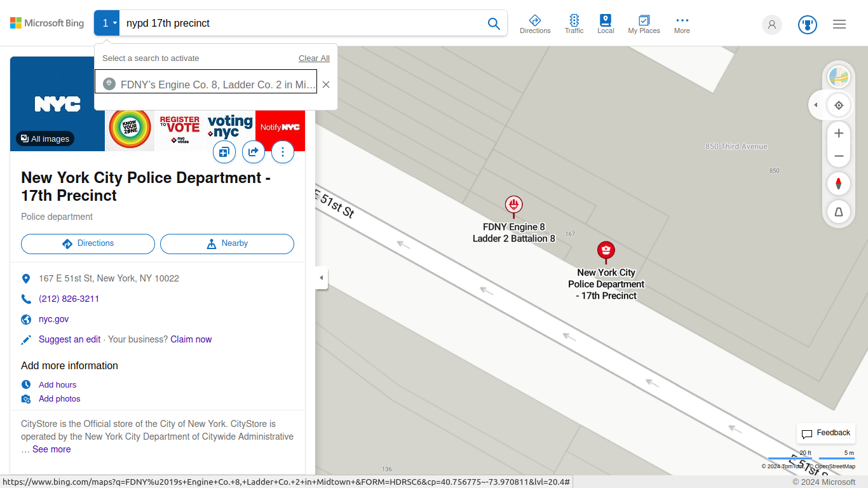This screenshot has height=488, width=868.
Task: Click the search box containing nypd 17th precinct
Action: pyautogui.click(x=300, y=23)
